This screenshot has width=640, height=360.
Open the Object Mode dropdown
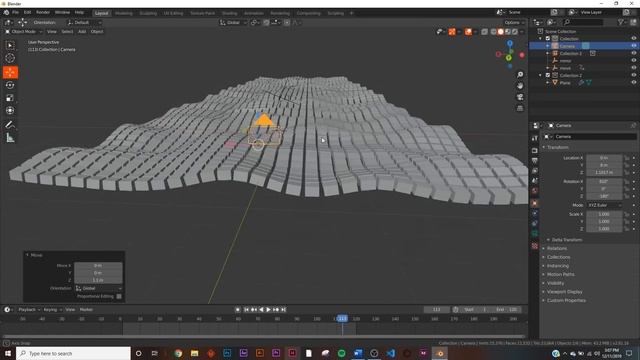[24, 31]
